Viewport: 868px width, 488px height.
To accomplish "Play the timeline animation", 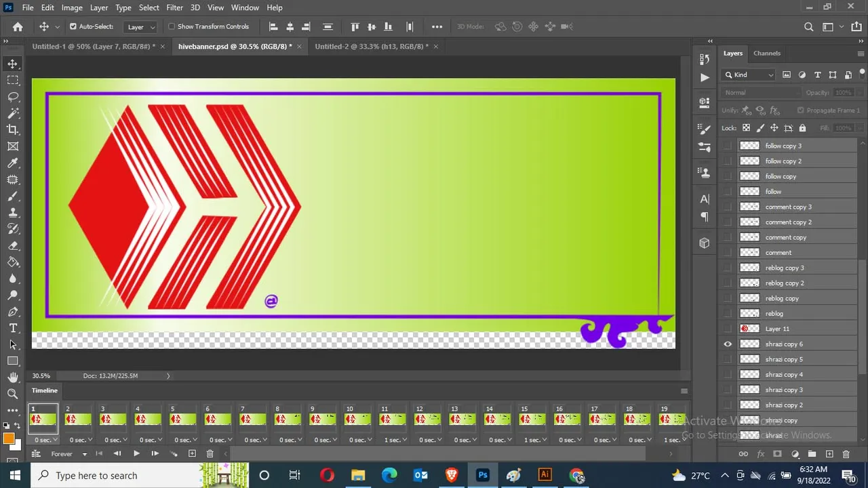I will coord(136,453).
